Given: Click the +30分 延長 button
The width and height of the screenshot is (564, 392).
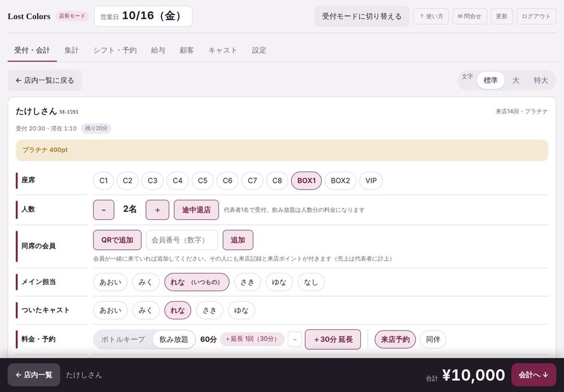Looking at the screenshot, I should click(x=333, y=340).
